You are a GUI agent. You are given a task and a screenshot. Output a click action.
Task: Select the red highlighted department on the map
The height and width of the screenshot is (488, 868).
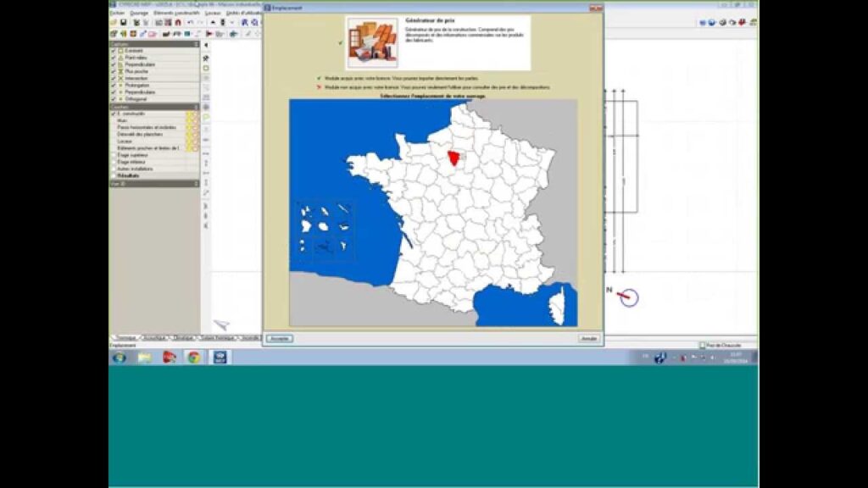[457, 158]
